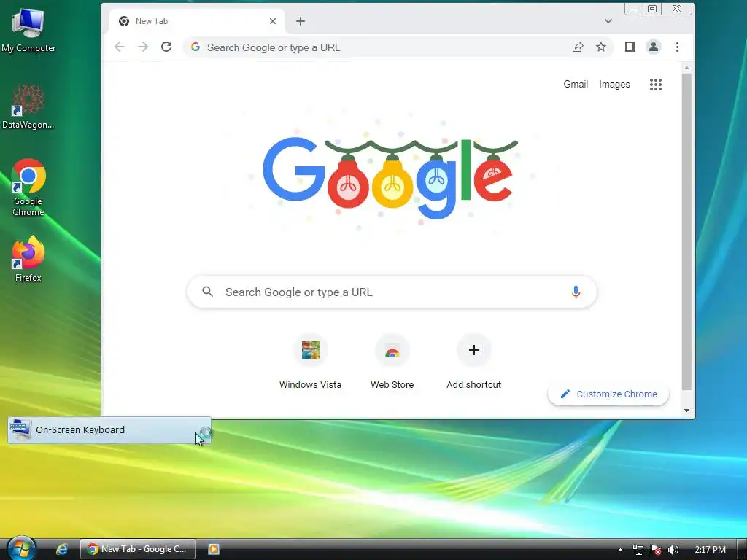The image size is (747, 560).
Task: Start voice search with the microphone
Action: pyautogui.click(x=576, y=292)
